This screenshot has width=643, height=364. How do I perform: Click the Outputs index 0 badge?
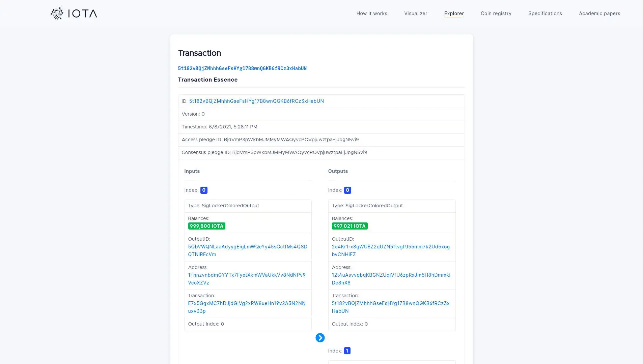tap(347, 190)
